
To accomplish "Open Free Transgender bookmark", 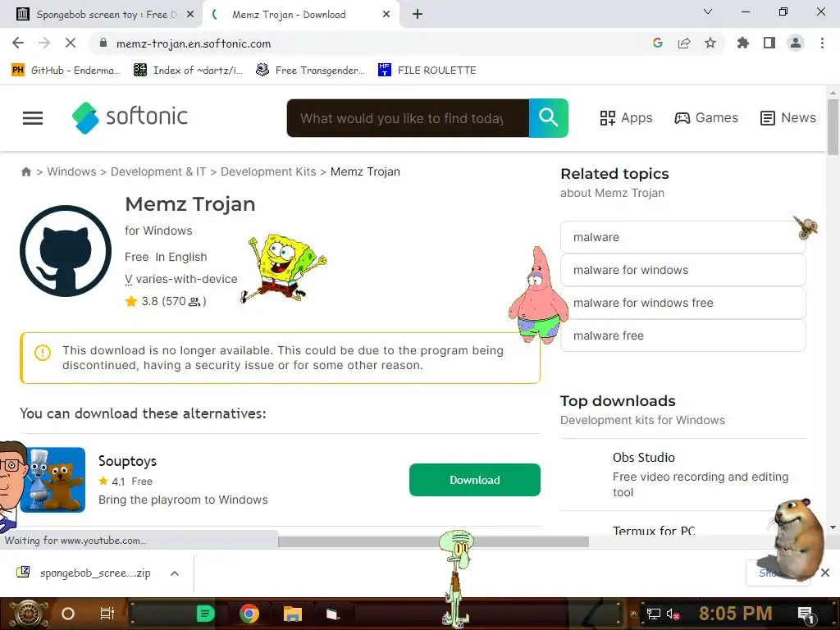I will point(310,71).
